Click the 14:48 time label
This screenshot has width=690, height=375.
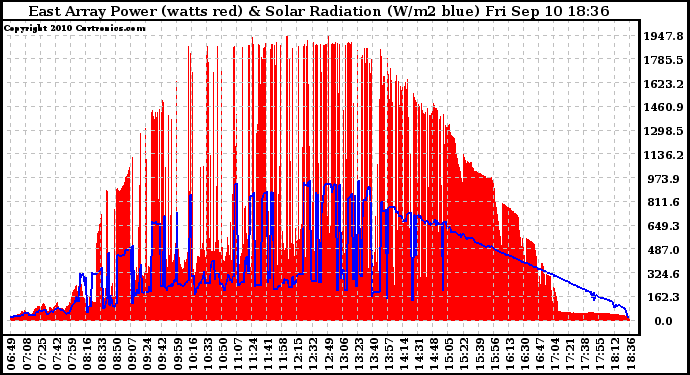click(x=433, y=354)
